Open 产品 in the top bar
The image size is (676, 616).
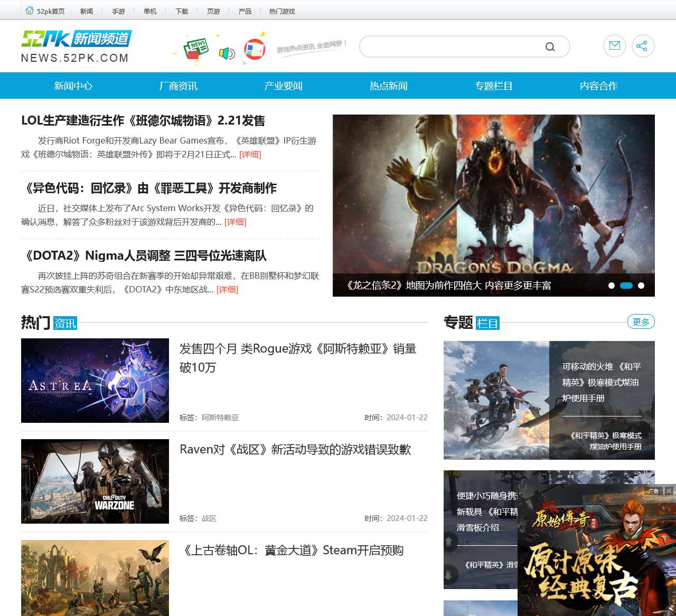coord(245,11)
